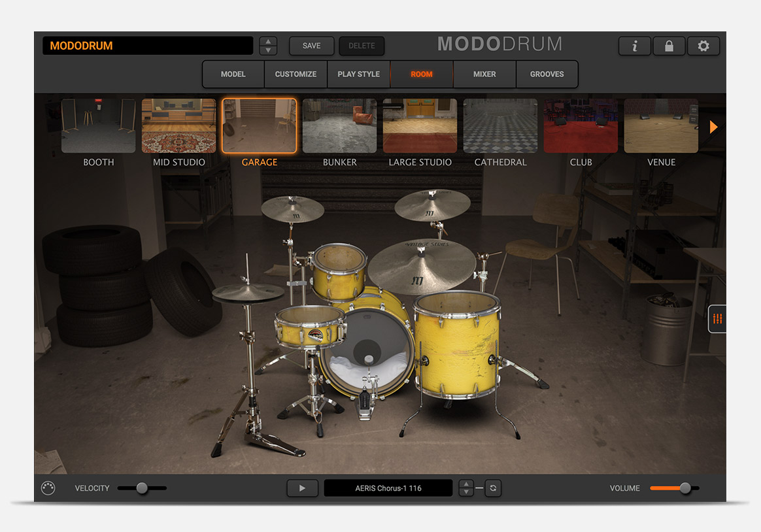Choose the Bunker room thumbnail
The image size is (761, 532).
click(340, 125)
